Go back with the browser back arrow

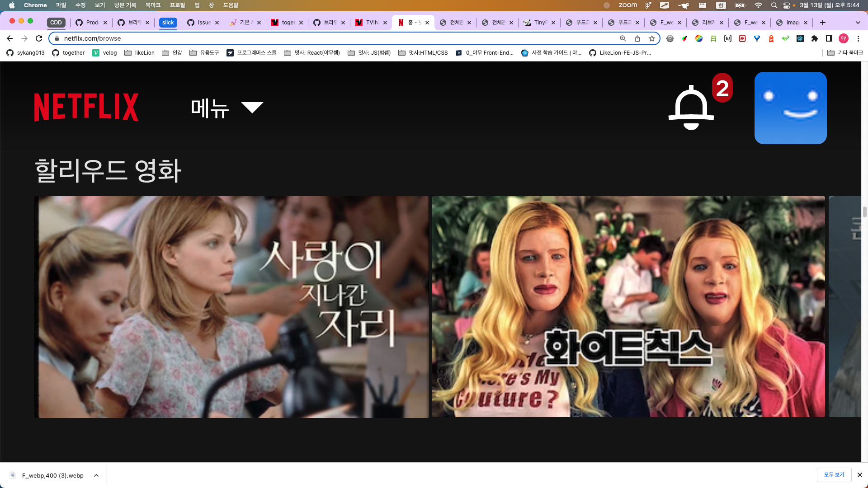[10, 38]
